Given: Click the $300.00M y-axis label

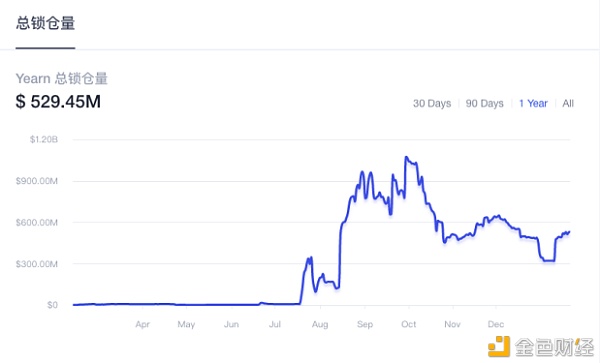Looking at the screenshot, I should click(37, 264).
